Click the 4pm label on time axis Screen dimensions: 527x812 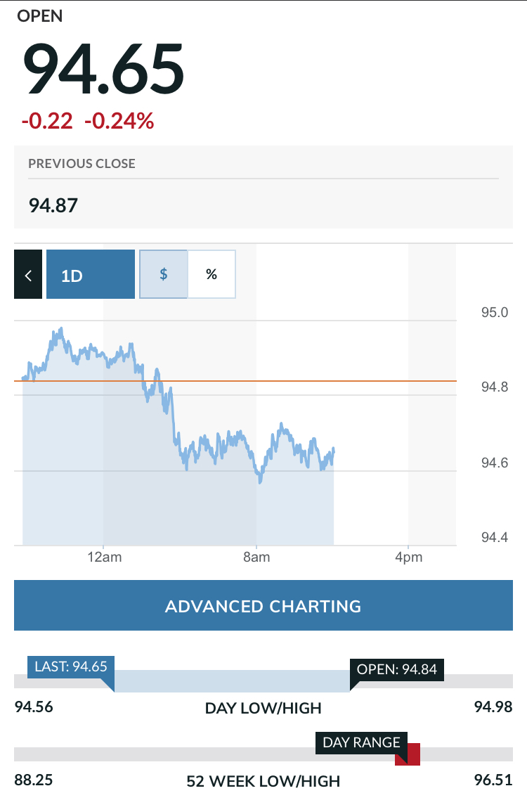click(x=409, y=558)
